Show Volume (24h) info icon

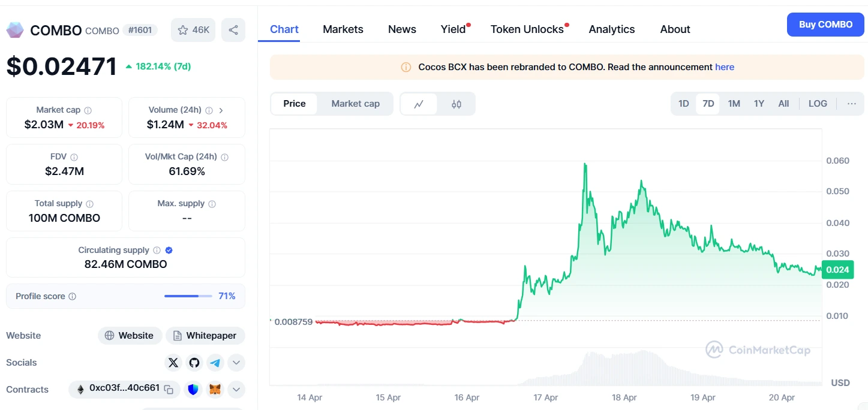click(x=209, y=110)
